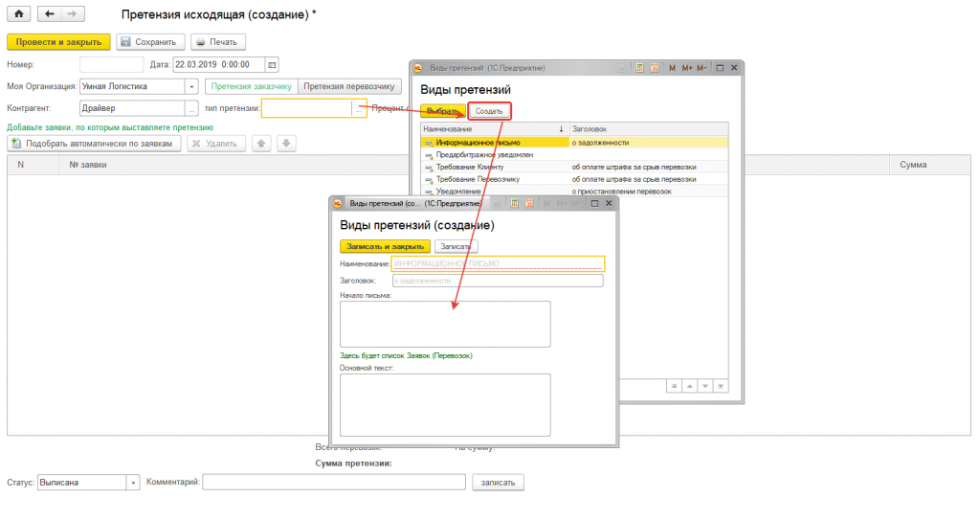Click M- button in Виды претензий titlebar
This screenshot has height=520, width=980.
point(702,68)
